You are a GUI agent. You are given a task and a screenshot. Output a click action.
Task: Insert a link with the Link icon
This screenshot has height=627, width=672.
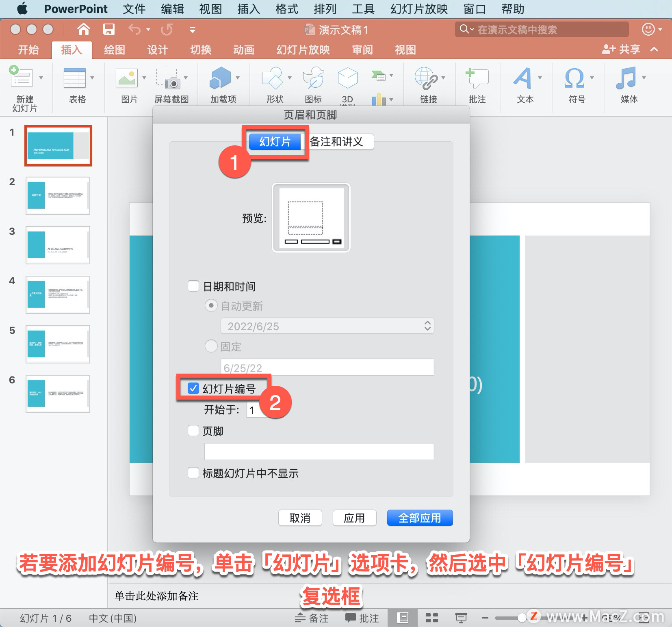click(x=426, y=78)
